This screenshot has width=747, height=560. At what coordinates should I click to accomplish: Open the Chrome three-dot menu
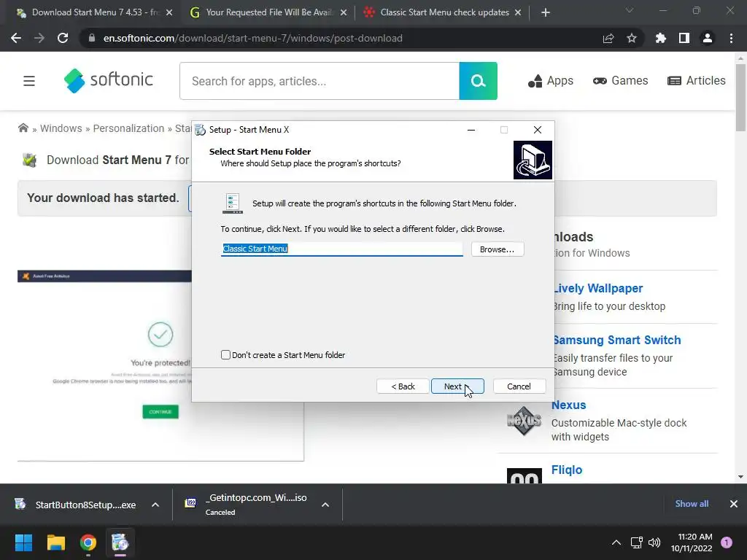[x=731, y=38]
